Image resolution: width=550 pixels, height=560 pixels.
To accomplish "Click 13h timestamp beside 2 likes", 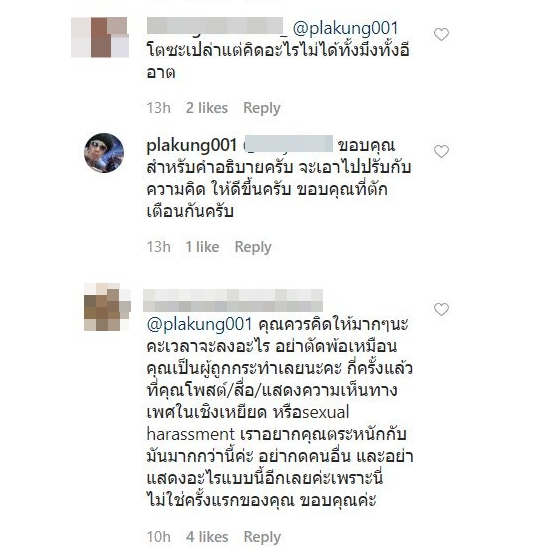I will tap(159, 108).
